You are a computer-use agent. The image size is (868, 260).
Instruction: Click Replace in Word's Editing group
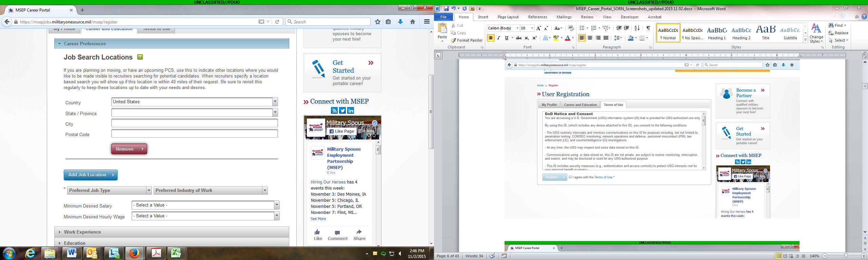pos(838,33)
